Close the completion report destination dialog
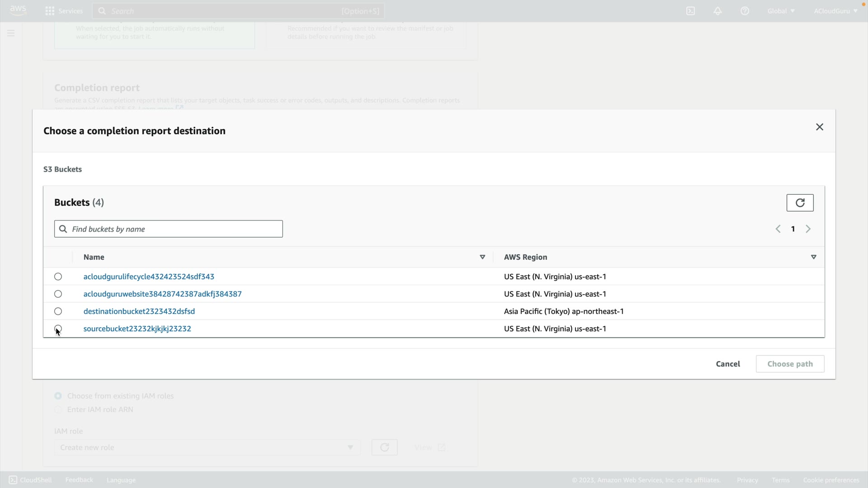The image size is (868, 488). pos(819,127)
